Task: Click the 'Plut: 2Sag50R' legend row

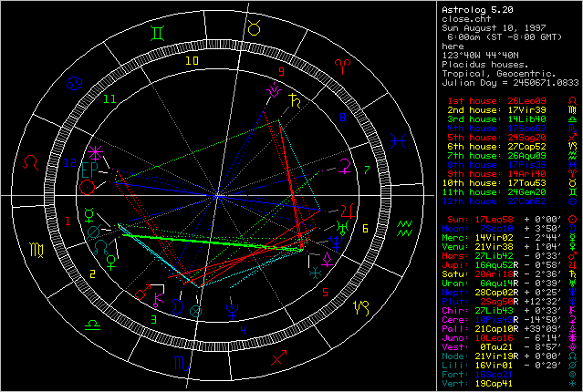Action: (x=510, y=302)
